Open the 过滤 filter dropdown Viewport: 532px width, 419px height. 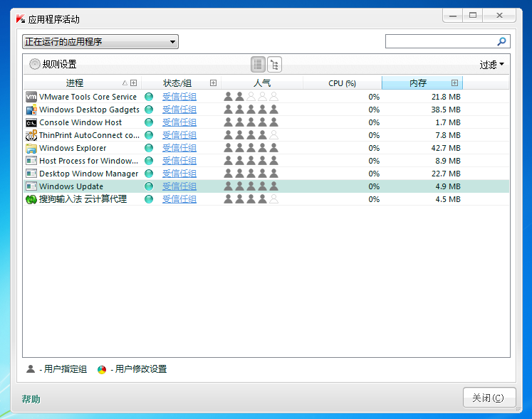tap(491, 65)
